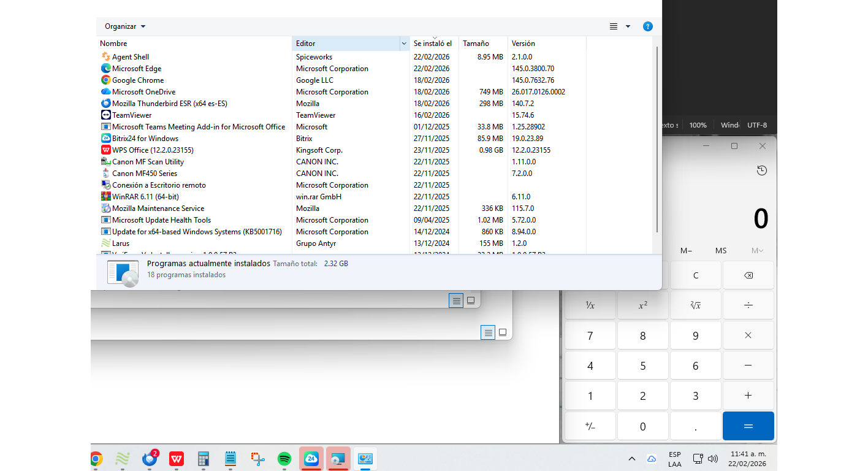Open calculator history icon
Image resolution: width=868 pixels, height=471 pixels.
click(x=761, y=170)
